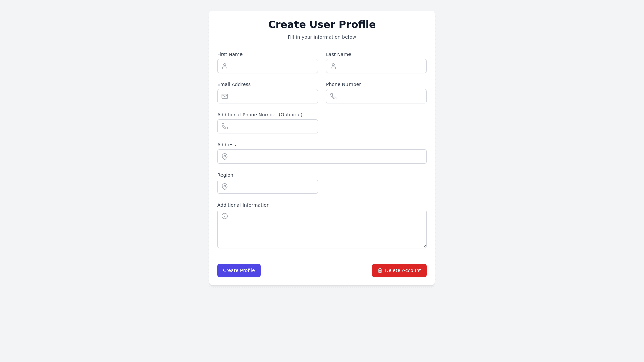The height and width of the screenshot is (362, 644).
Task: Click the trash icon on Delete Account
Action: coord(380,270)
